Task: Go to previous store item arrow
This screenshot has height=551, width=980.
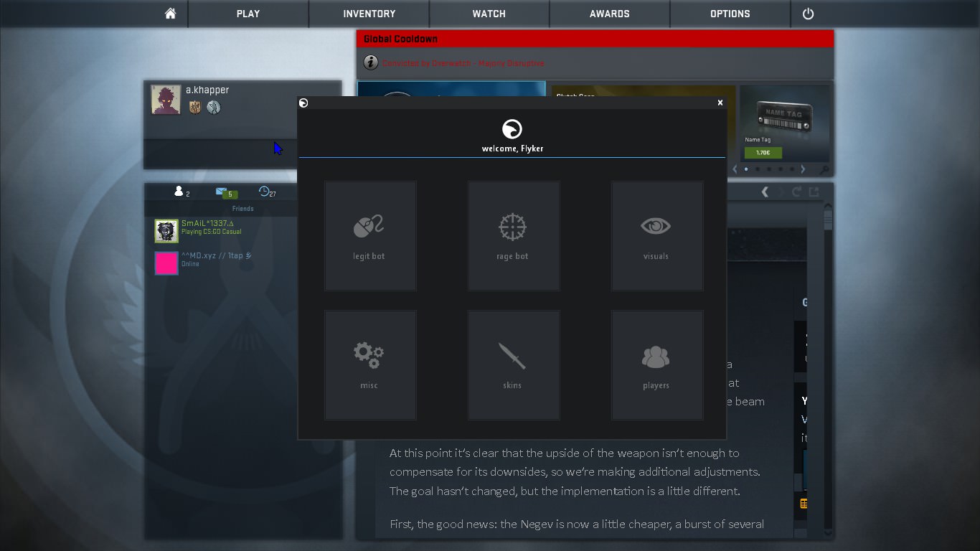Action: coord(735,169)
